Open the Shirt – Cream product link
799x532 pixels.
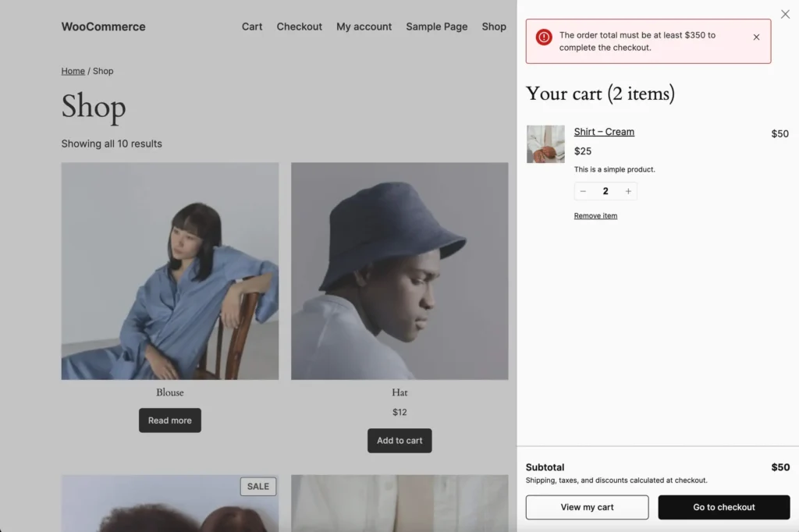pos(604,132)
